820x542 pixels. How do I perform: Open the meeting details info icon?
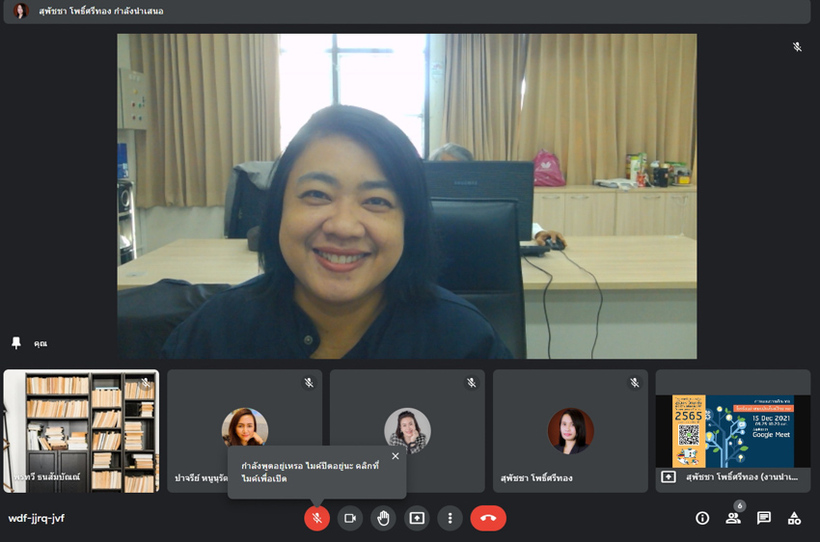point(702,518)
